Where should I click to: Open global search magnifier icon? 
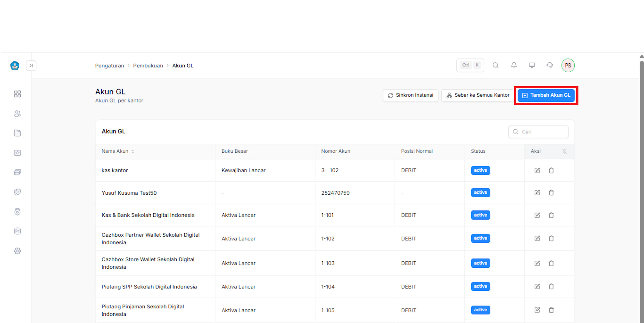pos(496,65)
